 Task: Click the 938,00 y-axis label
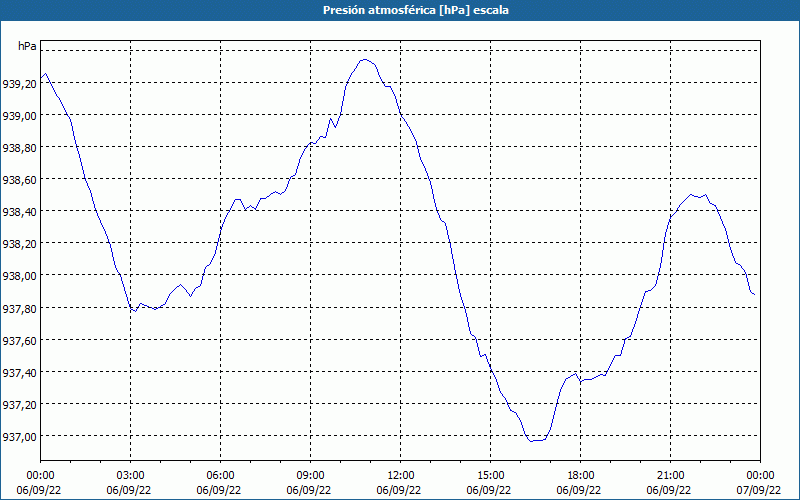pyautogui.click(x=20, y=277)
